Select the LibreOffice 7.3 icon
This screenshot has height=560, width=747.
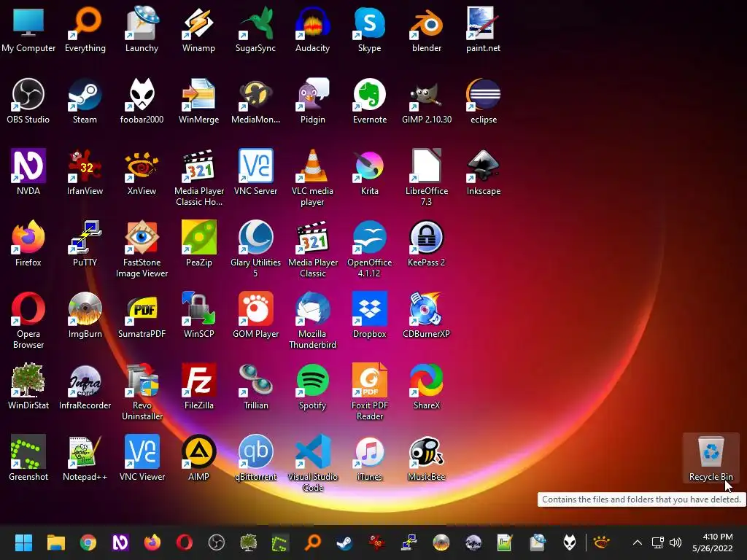pyautogui.click(x=426, y=177)
